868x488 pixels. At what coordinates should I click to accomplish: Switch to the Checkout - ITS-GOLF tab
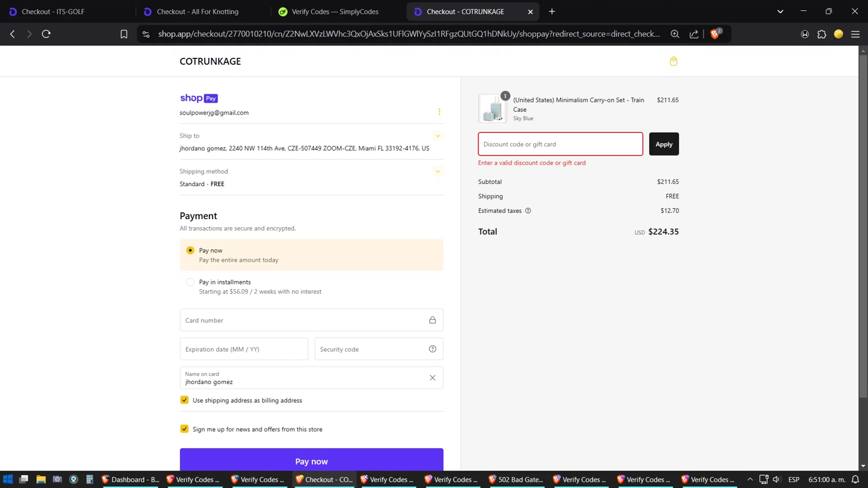67,12
